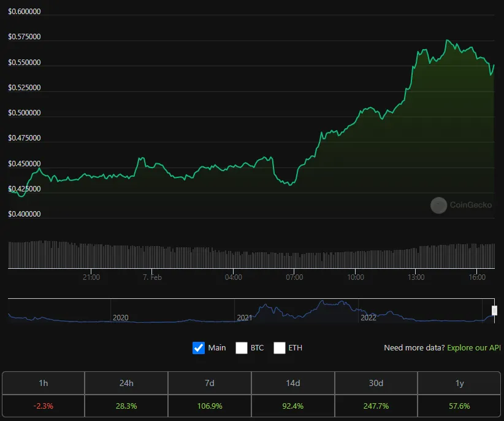Click the CoinGecko watermark logo

[439, 205]
